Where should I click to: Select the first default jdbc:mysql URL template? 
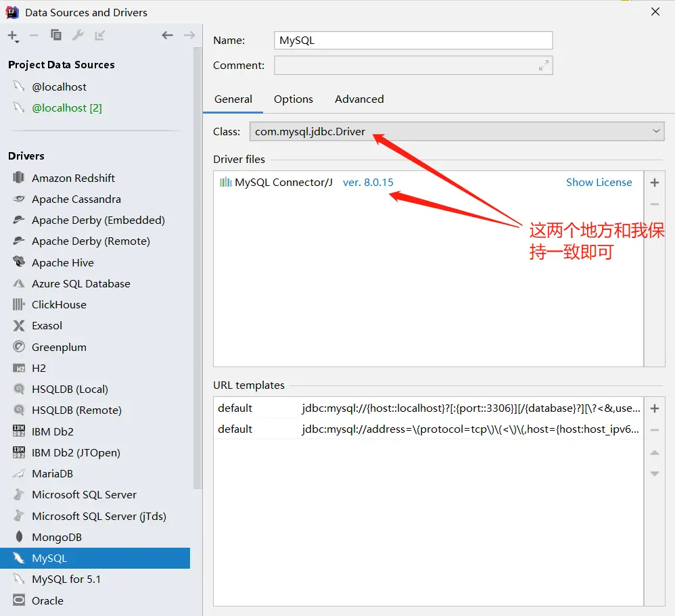click(x=428, y=408)
